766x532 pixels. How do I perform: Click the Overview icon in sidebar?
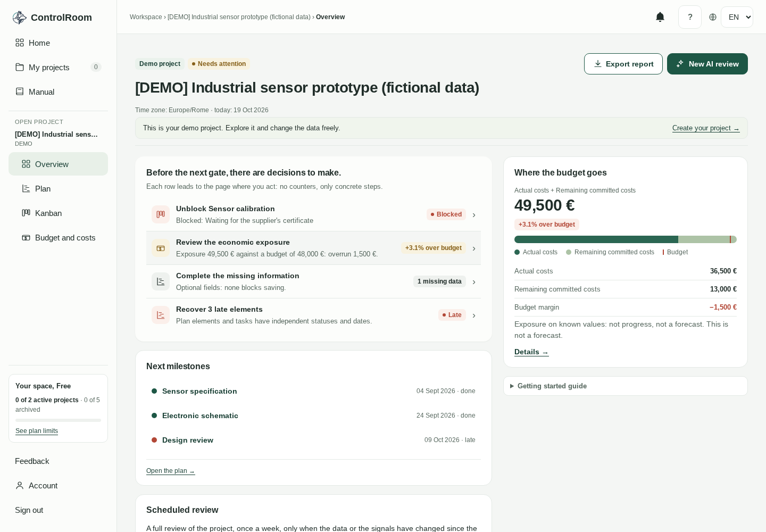tap(26, 164)
